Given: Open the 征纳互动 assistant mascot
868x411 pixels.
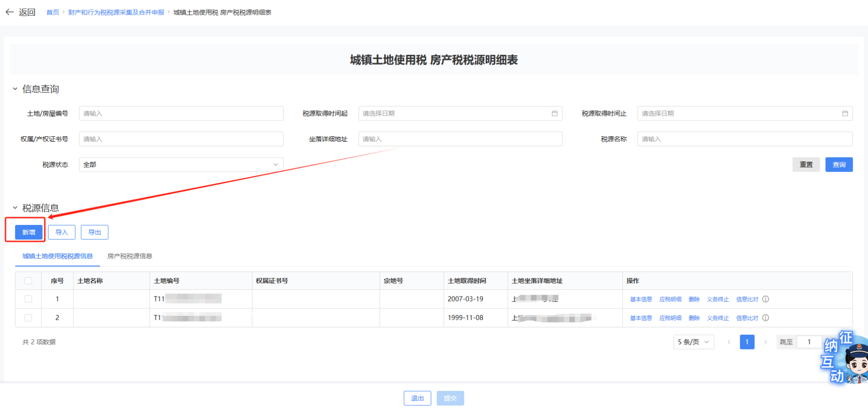Looking at the screenshot, I should coord(845,357).
